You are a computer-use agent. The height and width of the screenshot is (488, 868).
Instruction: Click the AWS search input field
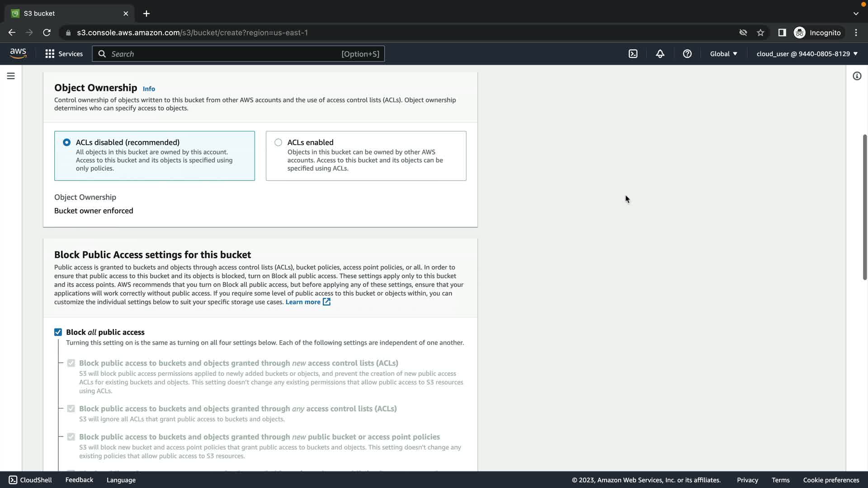tap(226, 54)
